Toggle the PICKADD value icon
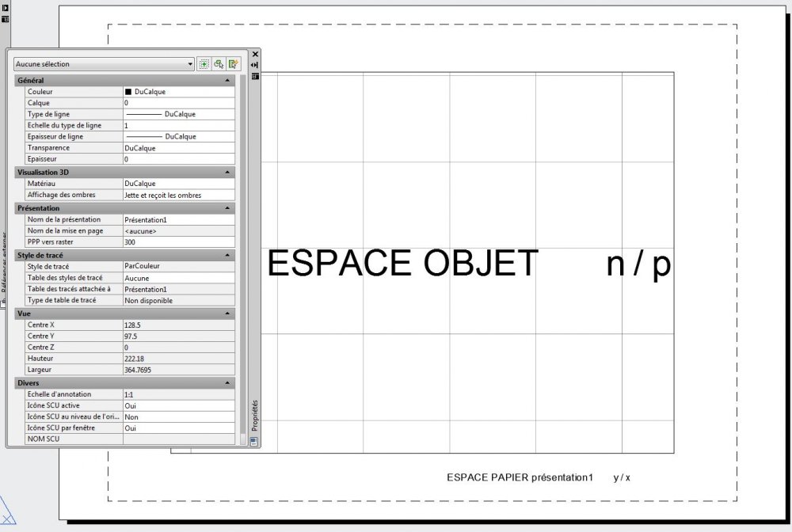Image resolution: width=792 pixels, height=532 pixels. click(x=204, y=64)
